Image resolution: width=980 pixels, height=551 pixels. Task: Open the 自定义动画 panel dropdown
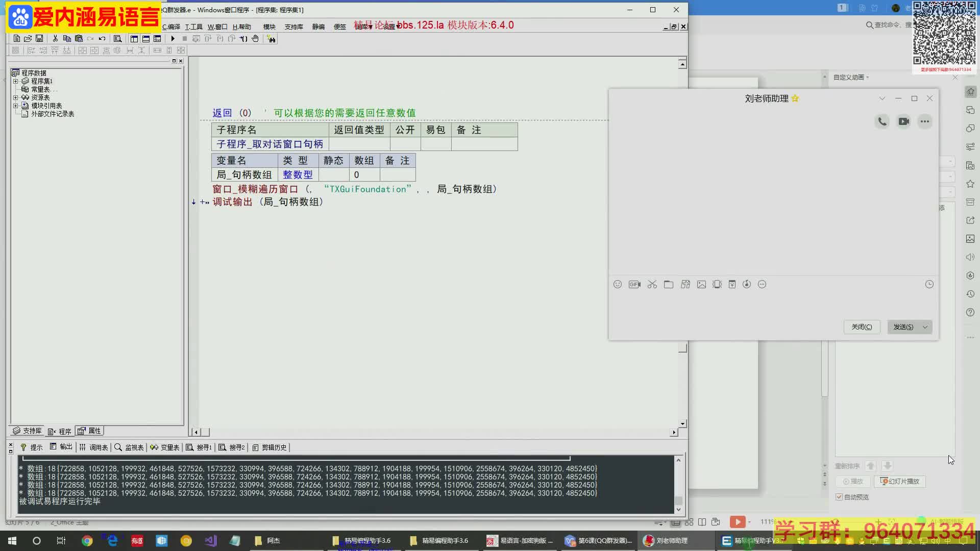pos(868,78)
